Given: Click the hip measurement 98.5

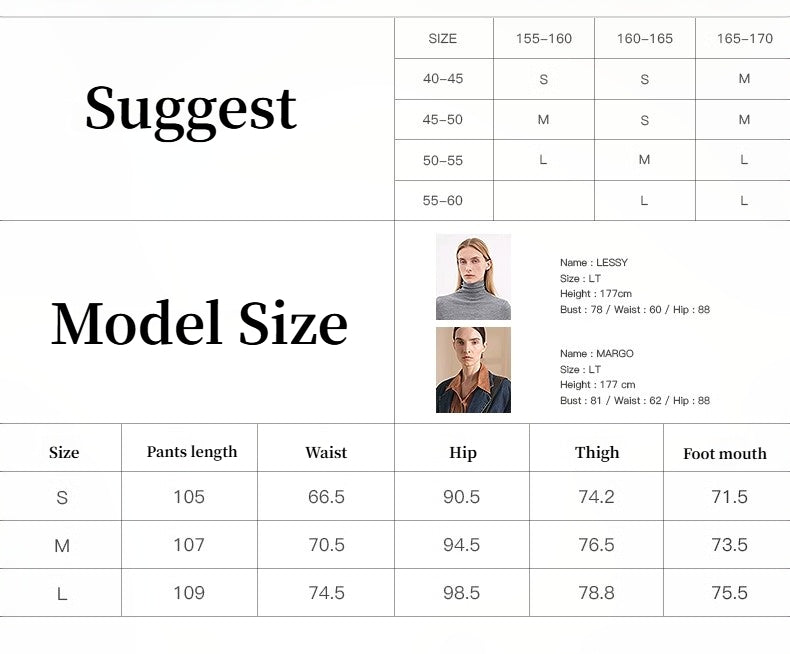Looking at the screenshot, I should (x=461, y=593).
